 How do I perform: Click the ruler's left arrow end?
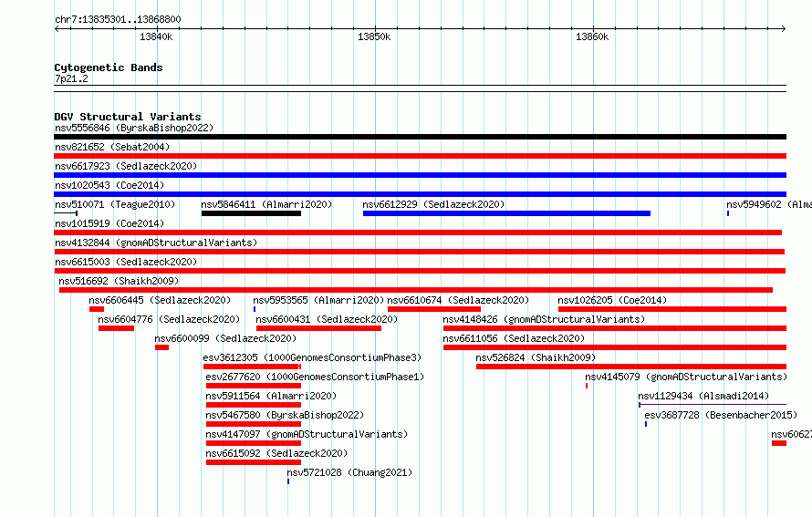[x=57, y=29]
